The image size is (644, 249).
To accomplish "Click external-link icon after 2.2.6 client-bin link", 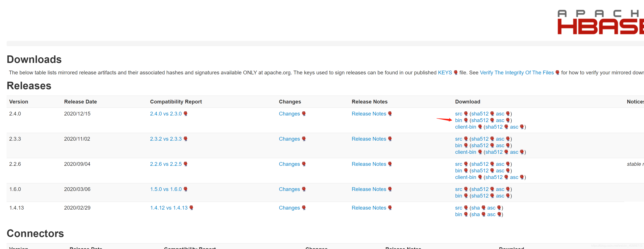I will pos(480,177).
